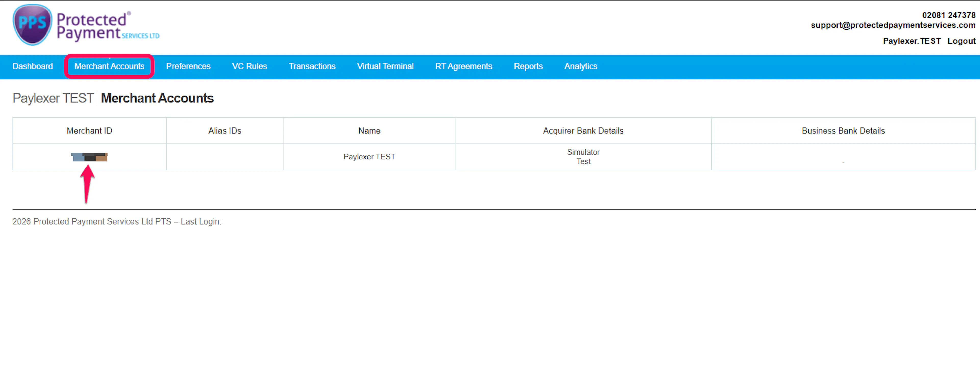This screenshot has height=374, width=980.
Task: Select the Paylexer TEST name cell
Action: [369, 157]
